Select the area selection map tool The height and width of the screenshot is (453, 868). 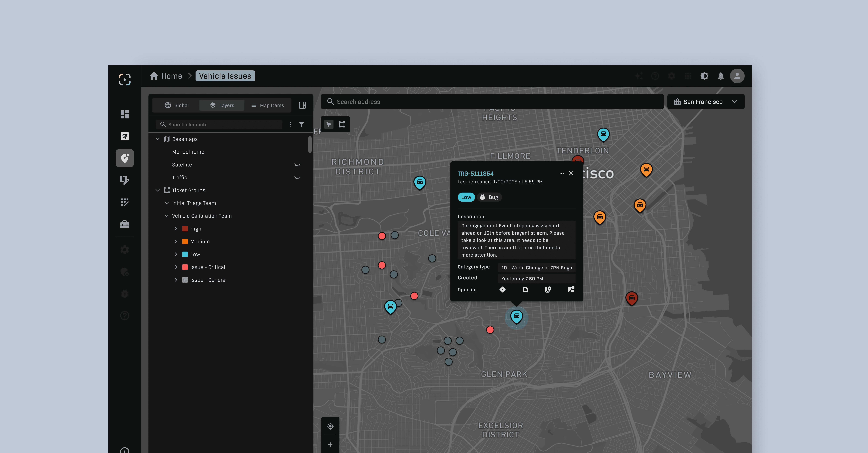point(342,125)
